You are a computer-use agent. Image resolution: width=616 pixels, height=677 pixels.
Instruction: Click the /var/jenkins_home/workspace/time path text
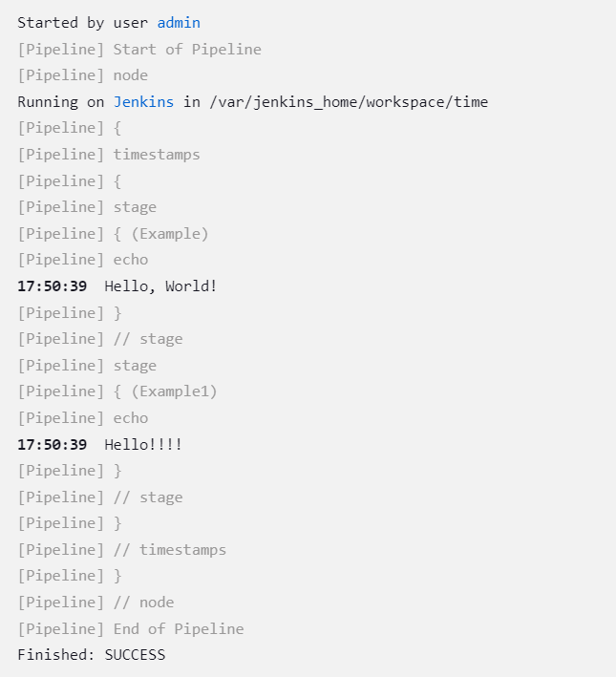coord(349,102)
